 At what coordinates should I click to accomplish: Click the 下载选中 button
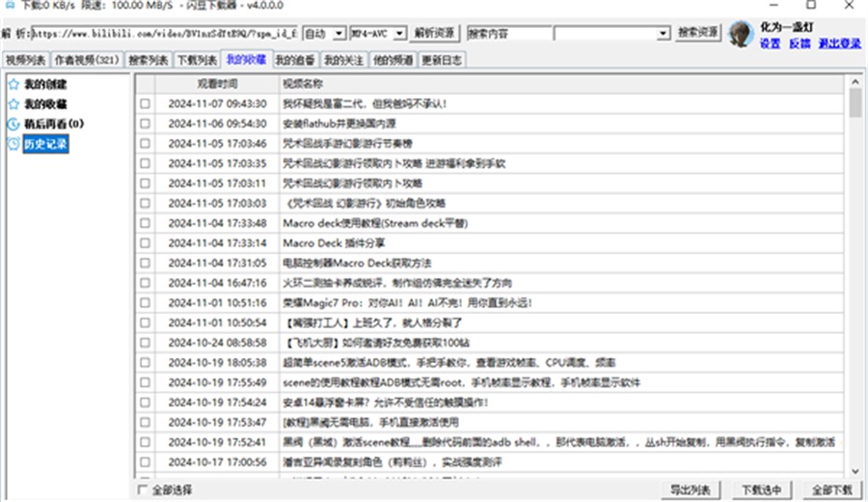click(761, 489)
